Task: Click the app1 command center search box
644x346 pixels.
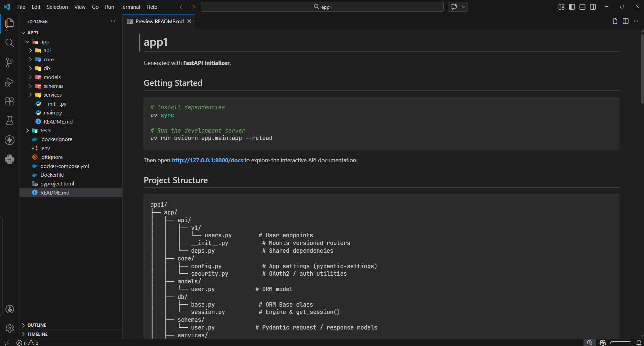Action: (322, 7)
